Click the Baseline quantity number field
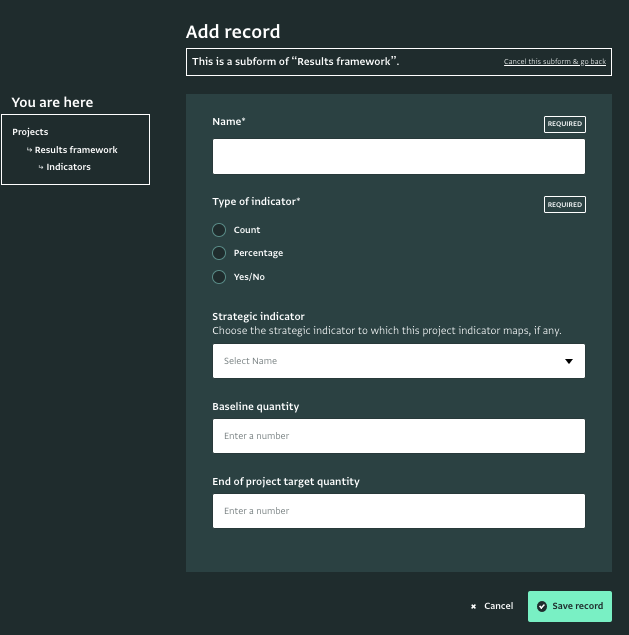The image size is (629, 635). tap(399, 436)
